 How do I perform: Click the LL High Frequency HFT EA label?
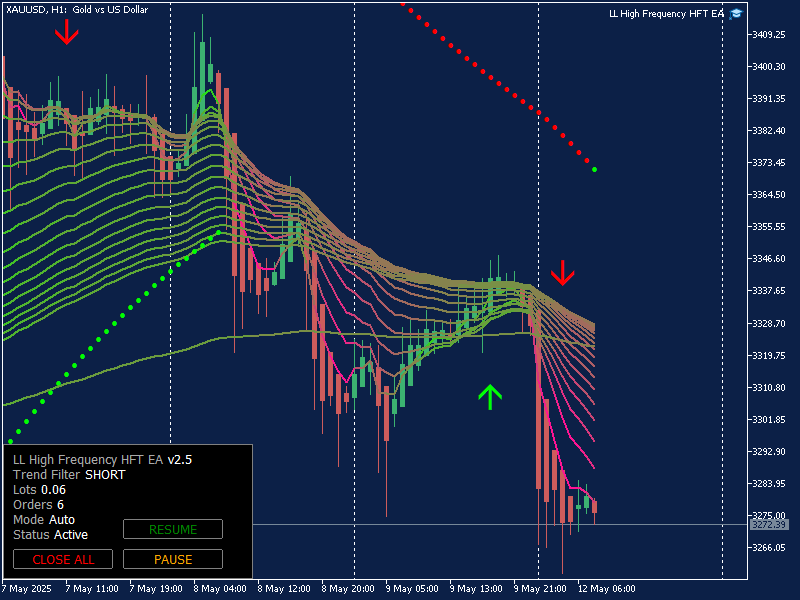coord(666,14)
